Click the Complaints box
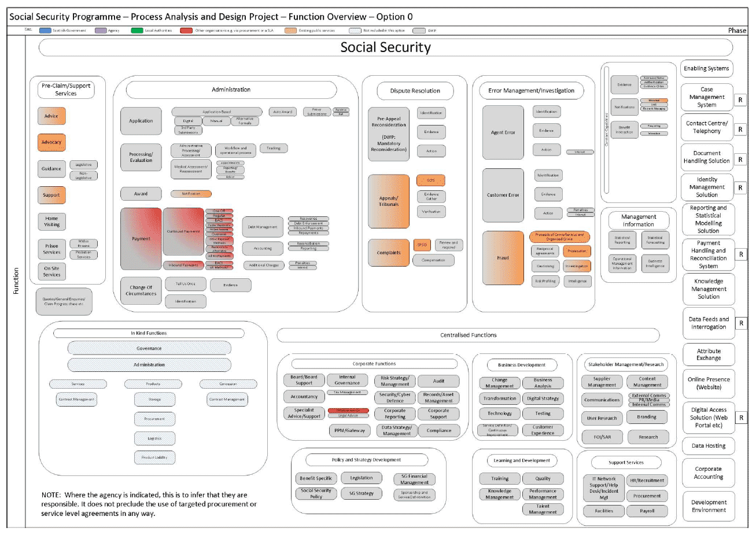The height and width of the screenshot is (535, 756). click(x=389, y=253)
